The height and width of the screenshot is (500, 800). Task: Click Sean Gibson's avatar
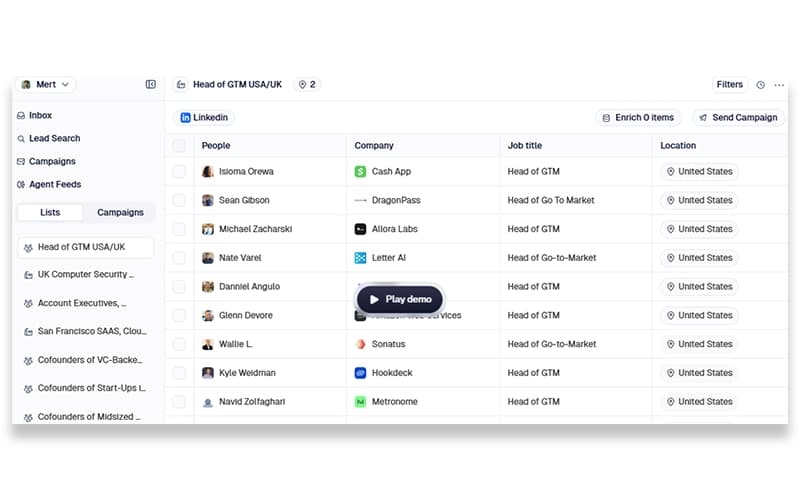coord(208,201)
